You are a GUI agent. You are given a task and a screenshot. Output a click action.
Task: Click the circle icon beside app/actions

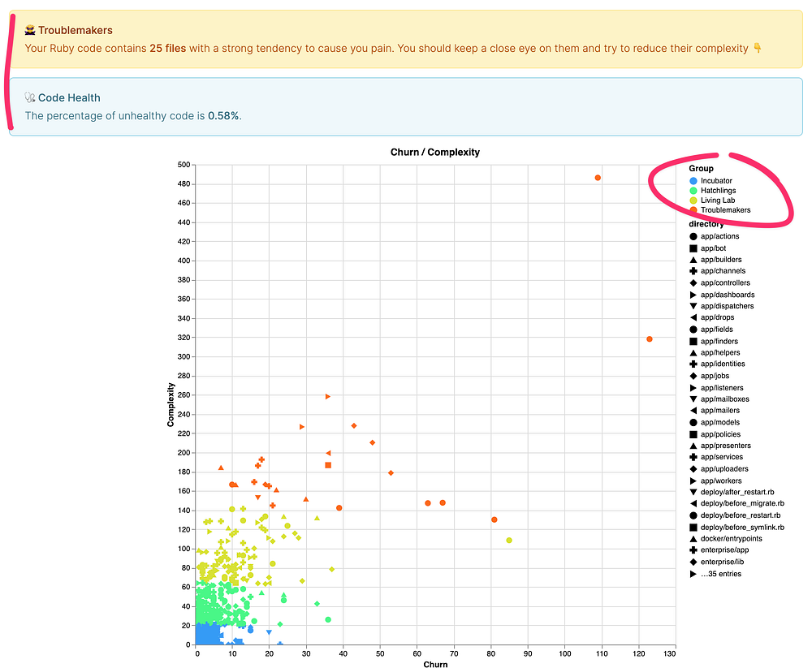693,236
